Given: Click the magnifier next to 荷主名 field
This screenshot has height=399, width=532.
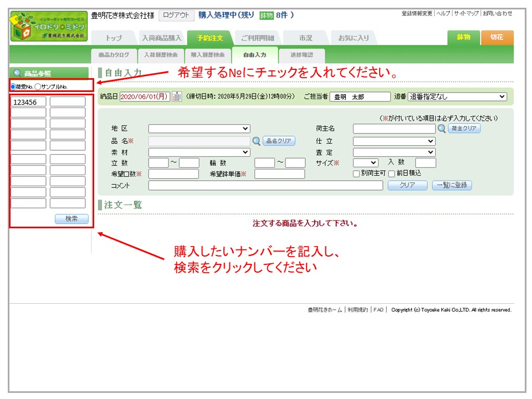Looking at the screenshot, I should (x=442, y=129).
